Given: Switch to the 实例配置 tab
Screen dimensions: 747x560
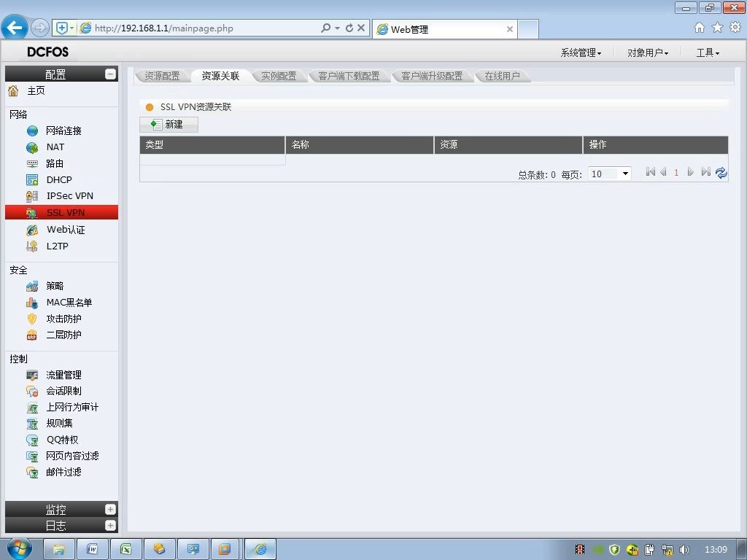Looking at the screenshot, I should click(279, 76).
